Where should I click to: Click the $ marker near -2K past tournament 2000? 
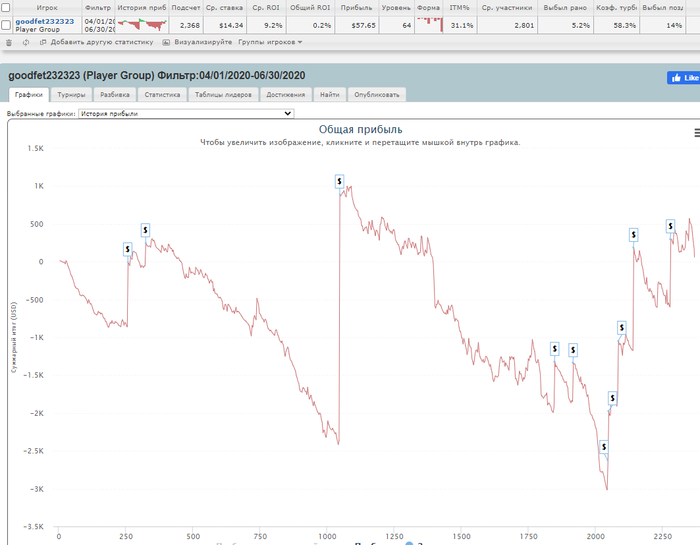(x=612, y=398)
